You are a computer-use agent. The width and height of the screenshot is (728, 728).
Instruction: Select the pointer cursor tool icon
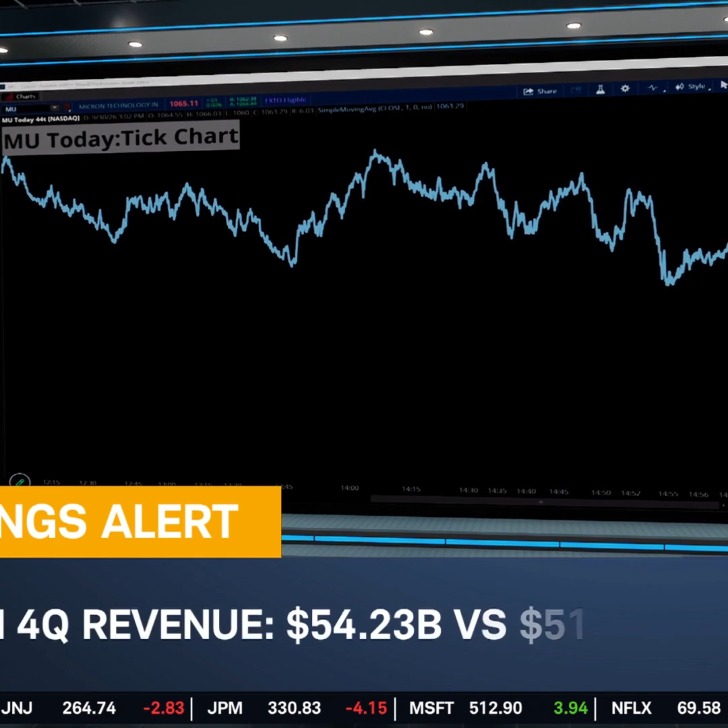click(x=723, y=85)
